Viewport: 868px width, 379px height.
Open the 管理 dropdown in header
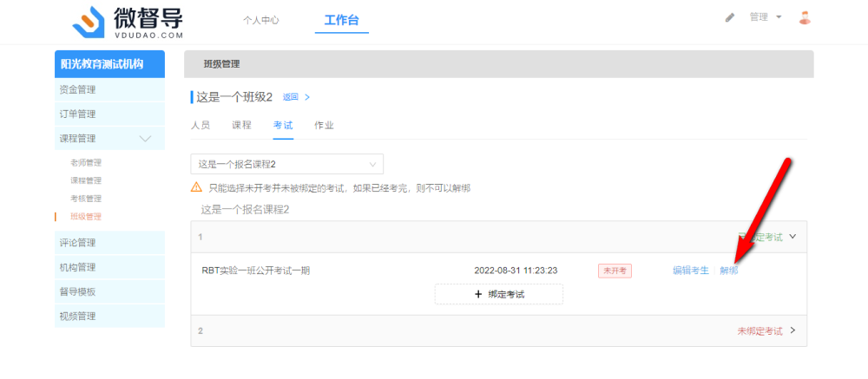(766, 17)
